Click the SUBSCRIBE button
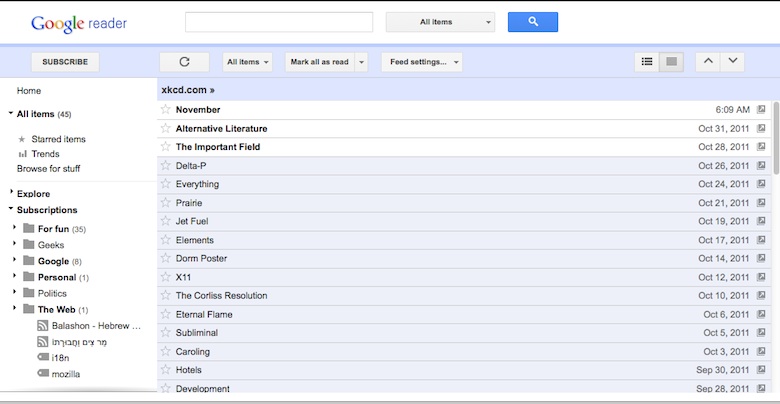Screen dimensions: 780x404 pos(65,62)
